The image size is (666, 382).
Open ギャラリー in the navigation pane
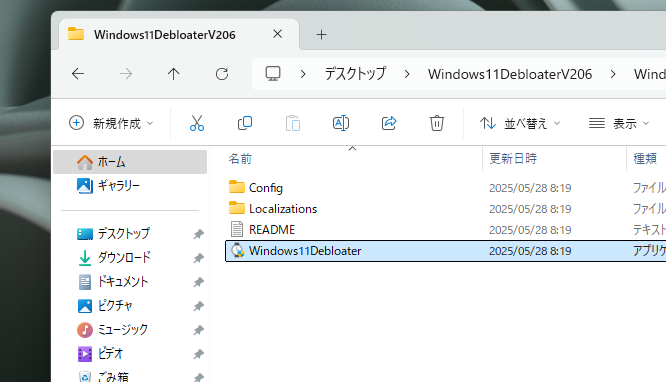(x=130, y=185)
